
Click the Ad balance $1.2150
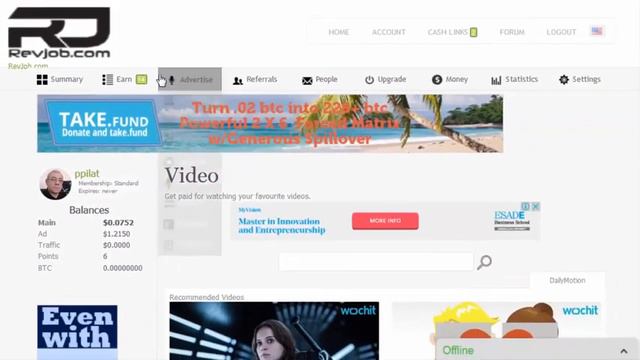[x=117, y=234]
